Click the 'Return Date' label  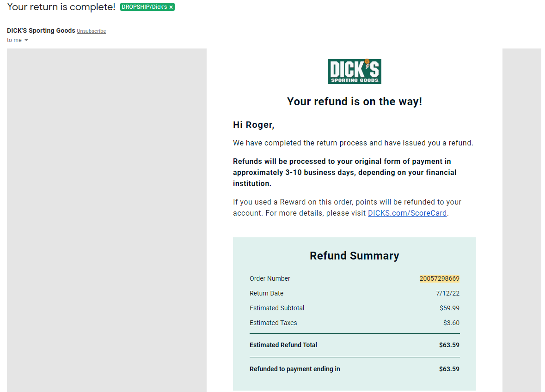tap(266, 293)
